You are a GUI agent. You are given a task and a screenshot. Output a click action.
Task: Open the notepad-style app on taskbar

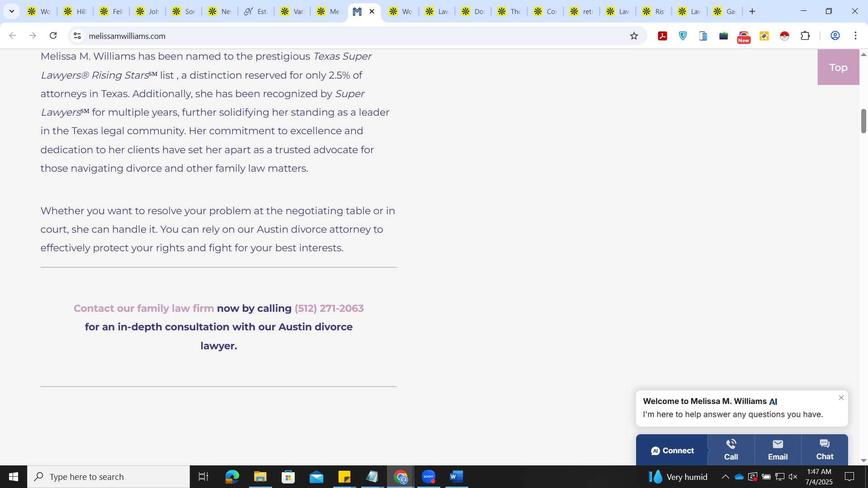372,477
